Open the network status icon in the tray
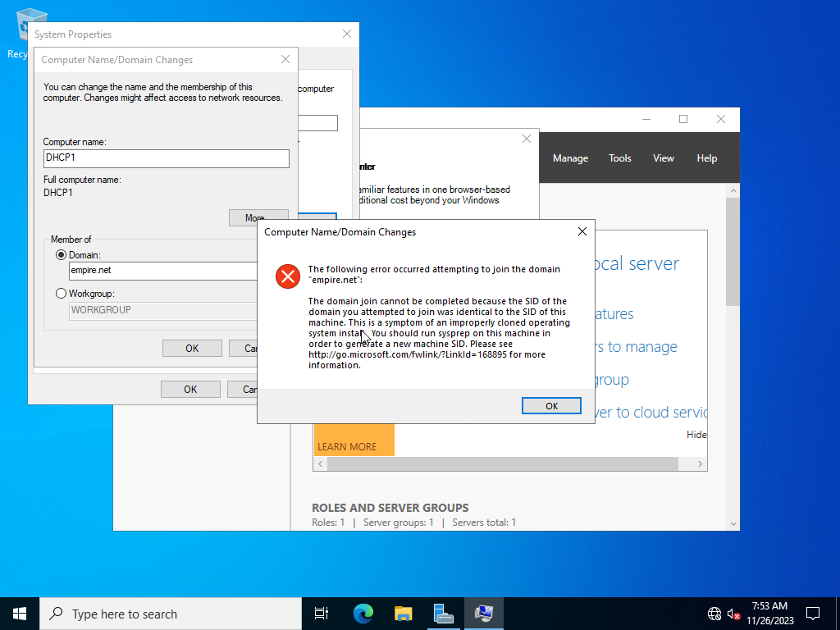The image size is (840, 630). (713, 613)
